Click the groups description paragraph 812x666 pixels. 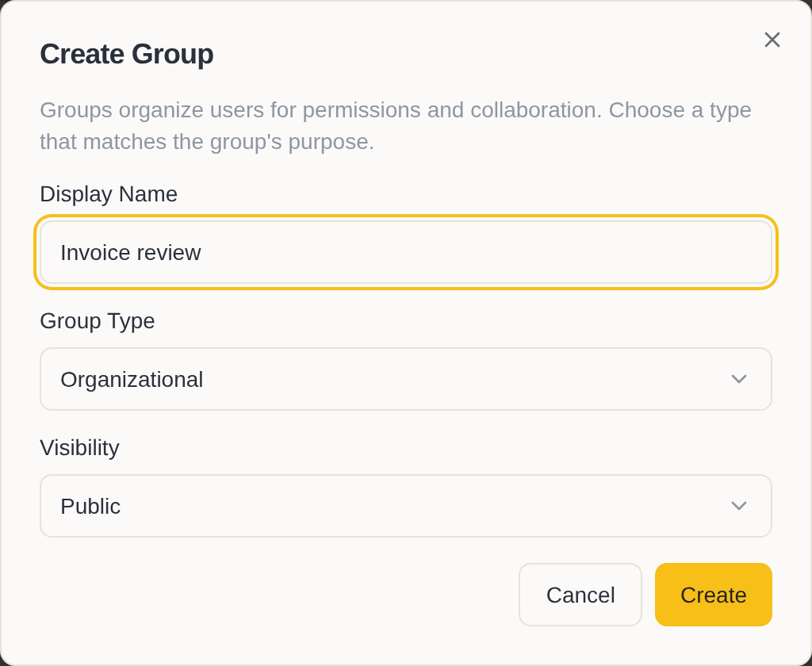tap(396, 126)
